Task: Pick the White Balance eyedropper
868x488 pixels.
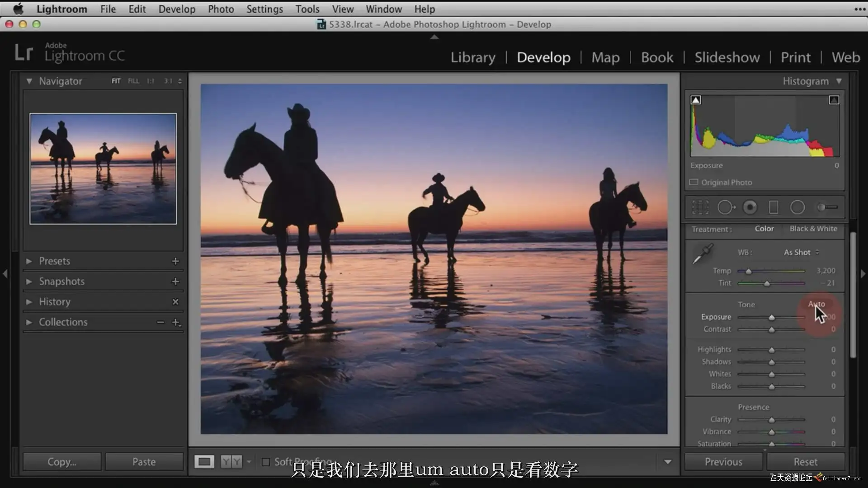Action: click(x=703, y=254)
